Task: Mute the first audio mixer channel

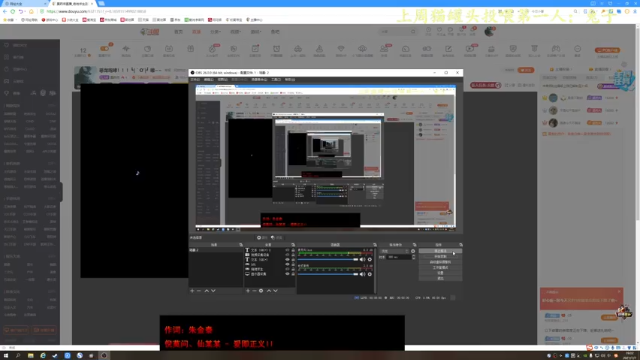Action: tap(362, 259)
